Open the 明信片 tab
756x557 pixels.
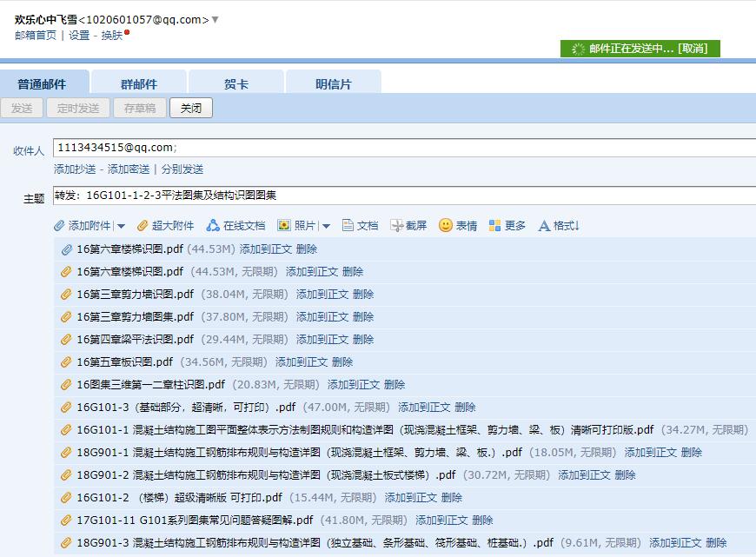[334, 83]
